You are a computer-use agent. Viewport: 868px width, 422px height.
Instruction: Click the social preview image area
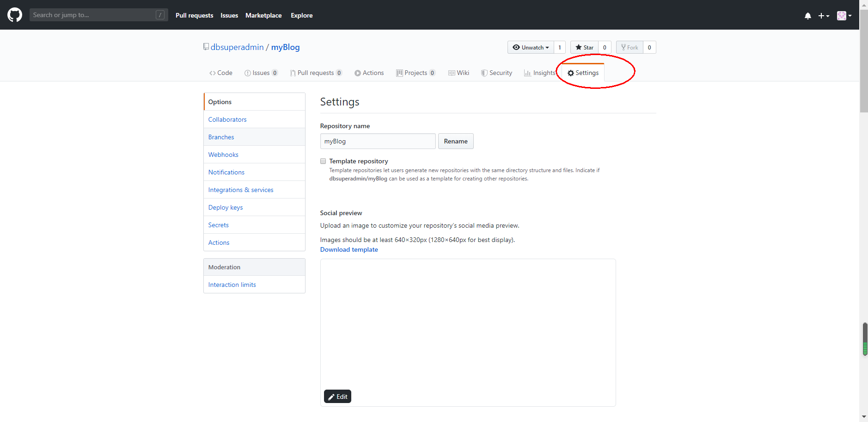coord(468,333)
